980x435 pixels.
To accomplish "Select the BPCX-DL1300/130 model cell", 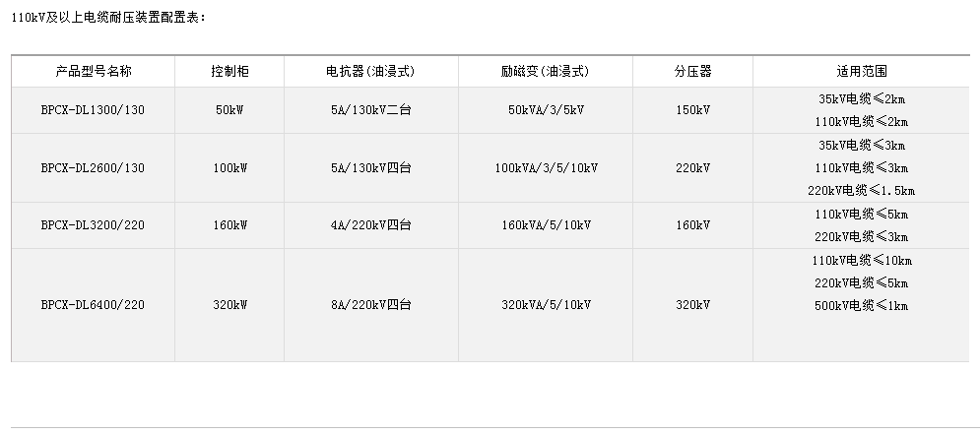I will (94, 109).
